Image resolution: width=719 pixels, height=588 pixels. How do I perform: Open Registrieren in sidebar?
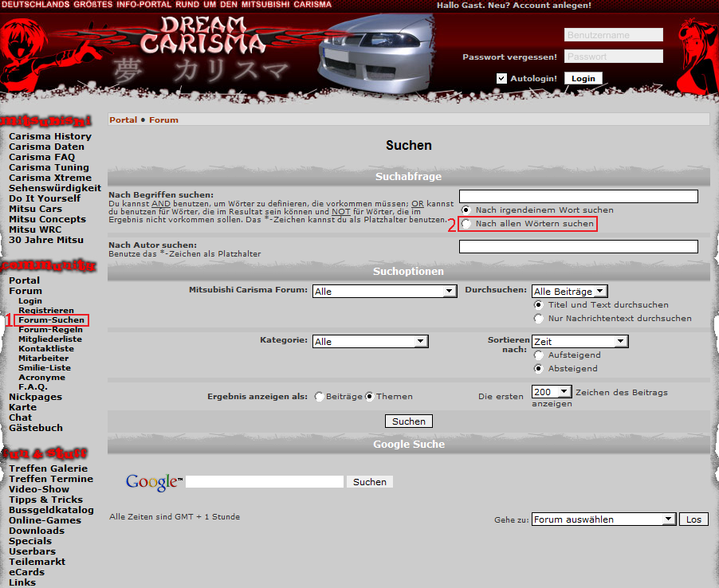click(x=46, y=310)
